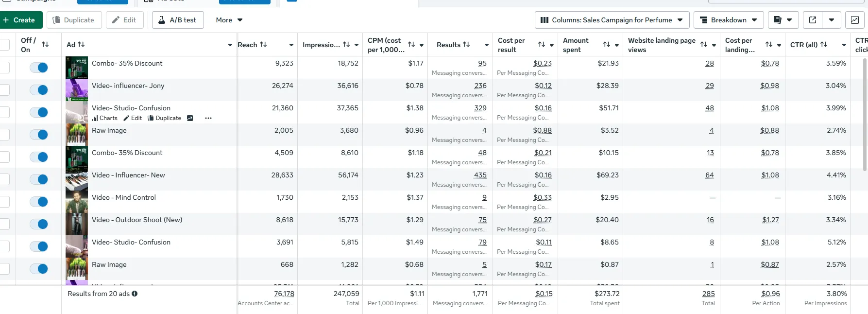
Task: Turn off the Raw Image ad toggle
Action: pyautogui.click(x=39, y=135)
